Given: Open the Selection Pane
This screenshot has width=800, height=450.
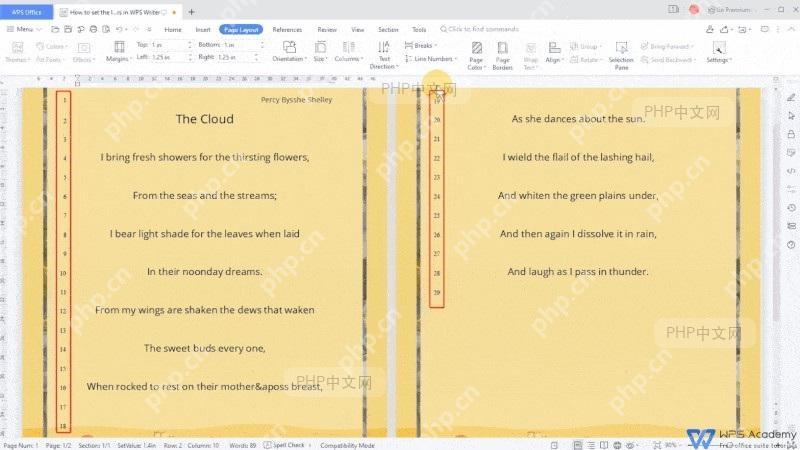Looking at the screenshot, I should point(621,55).
